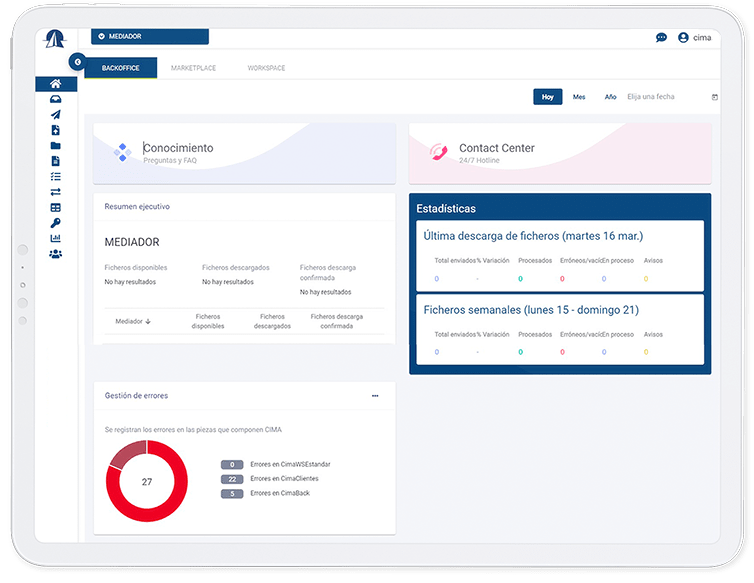754x583 pixels.
Task: Expand the MEDIADOR dropdown selector
Action: pos(150,37)
